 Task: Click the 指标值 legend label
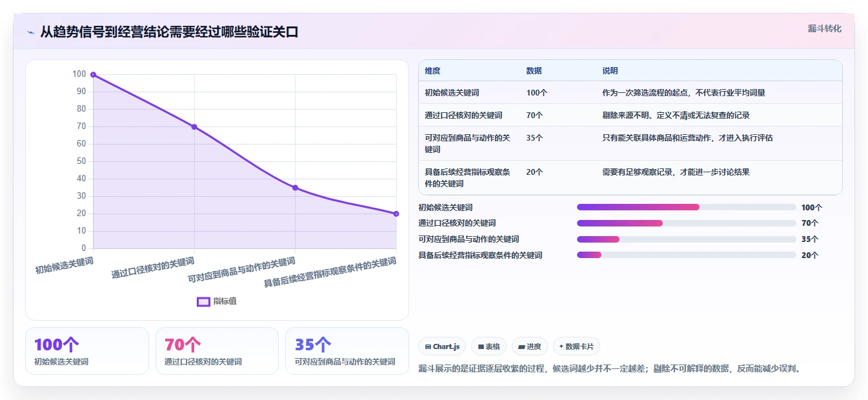pyautogui.click(x=225, y=301)
